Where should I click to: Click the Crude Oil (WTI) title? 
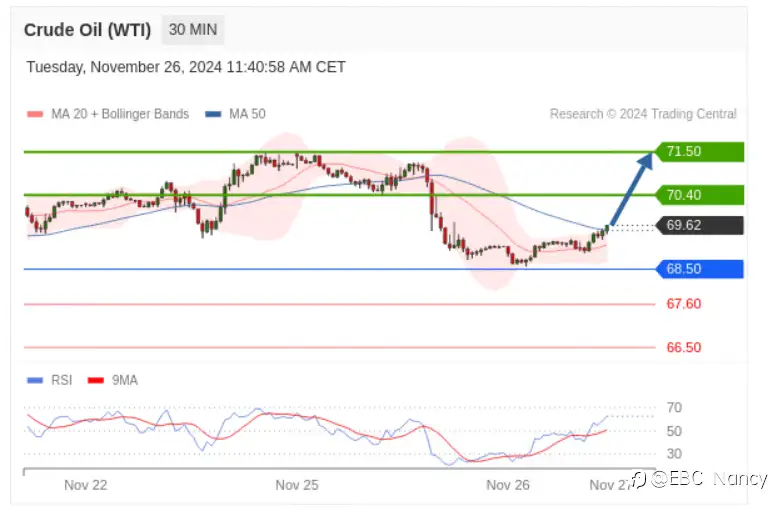(x=87, y=30)
